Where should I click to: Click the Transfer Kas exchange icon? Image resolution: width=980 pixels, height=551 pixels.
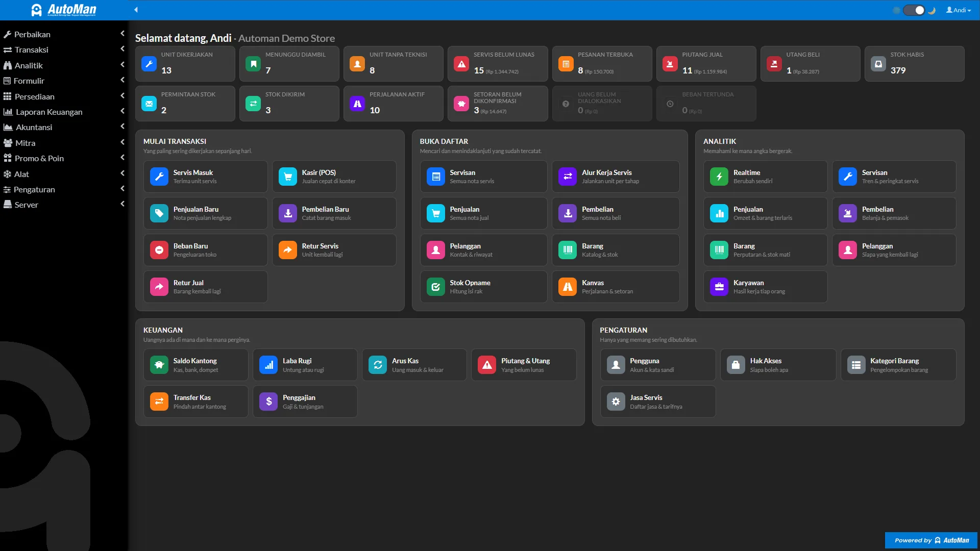[159, 402]
